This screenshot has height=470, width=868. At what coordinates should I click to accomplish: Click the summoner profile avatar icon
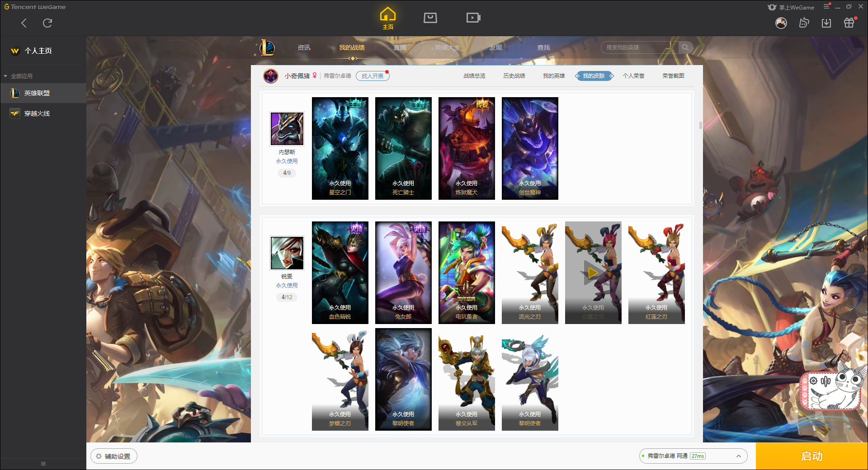[271, 76]
